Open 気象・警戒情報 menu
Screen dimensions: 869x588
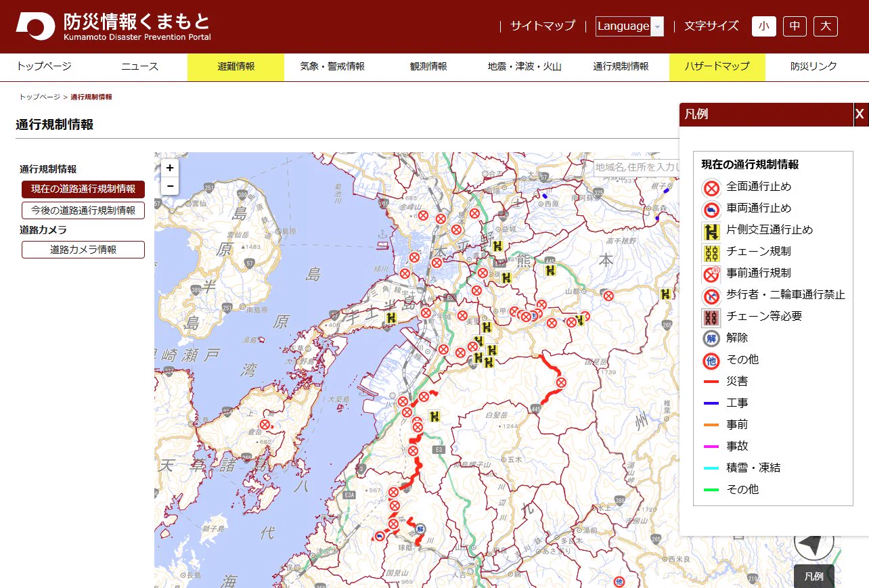(x=332, y=66)
